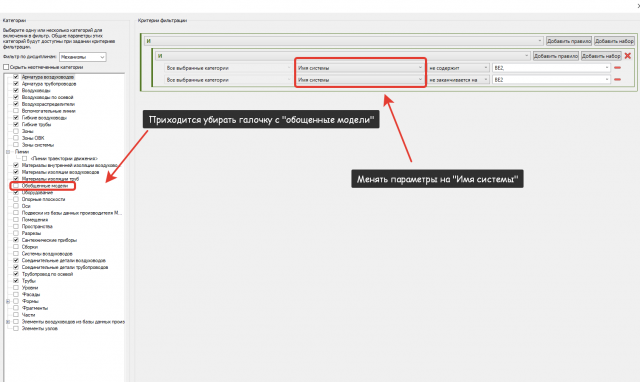Screen dimensions: 640x382
Task: Collapse the 'Линии' category tree node
Action: click(8, 152)
